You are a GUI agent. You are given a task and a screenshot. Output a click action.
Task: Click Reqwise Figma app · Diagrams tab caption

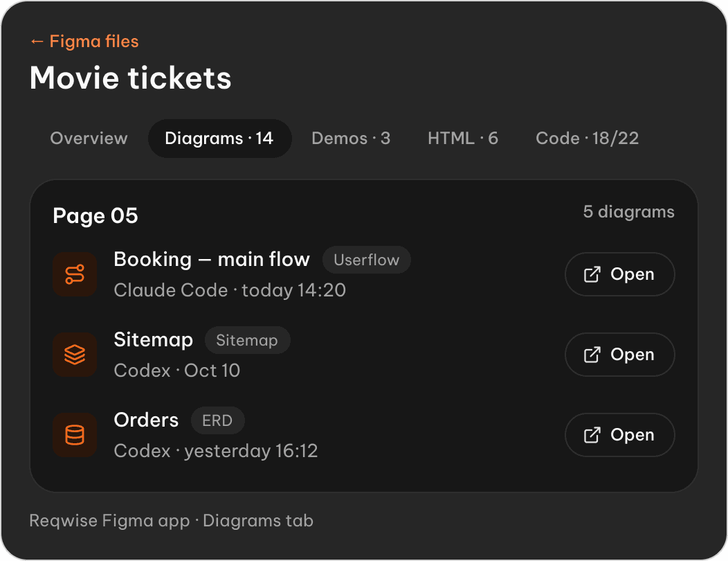click(172, 521)
